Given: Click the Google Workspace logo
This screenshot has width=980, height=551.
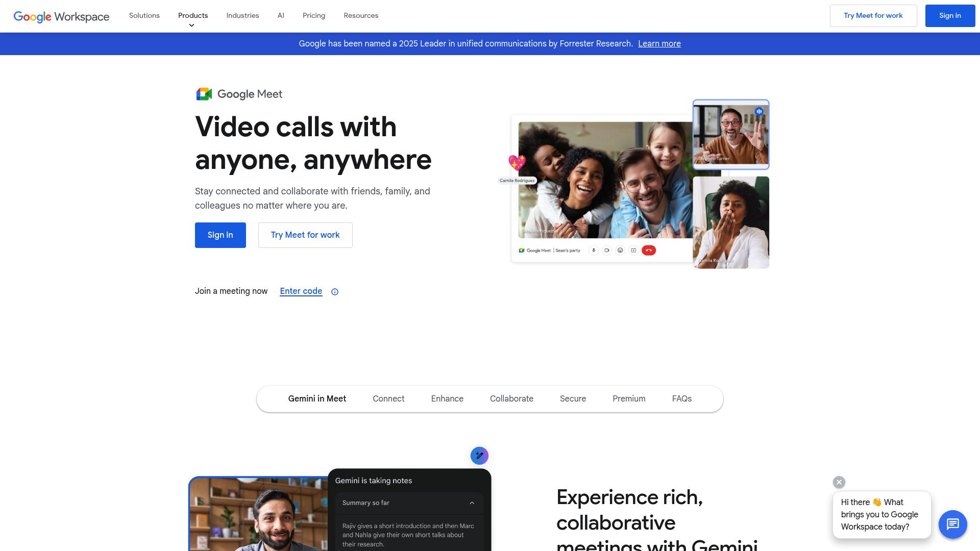Looking at the screenshot, I should coord(61,16).
